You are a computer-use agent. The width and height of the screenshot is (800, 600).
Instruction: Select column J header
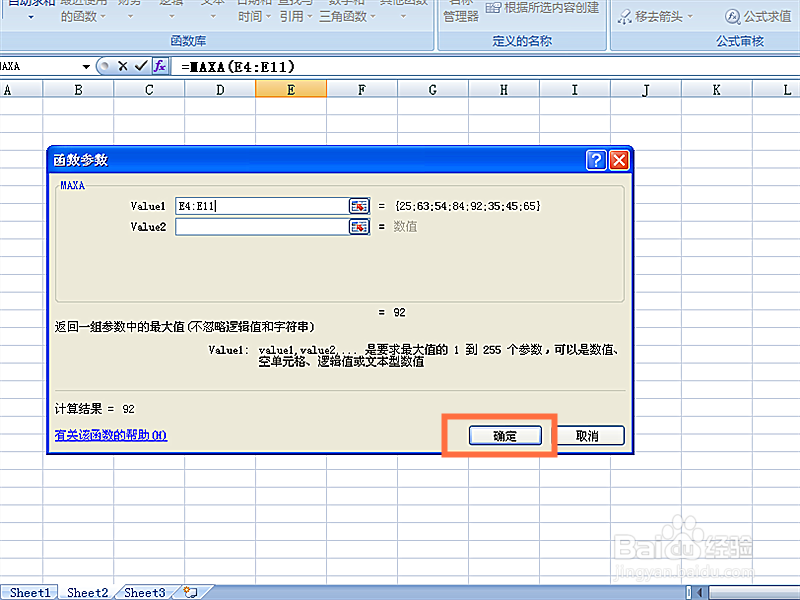pyautogui.click(x=645, y=90)
